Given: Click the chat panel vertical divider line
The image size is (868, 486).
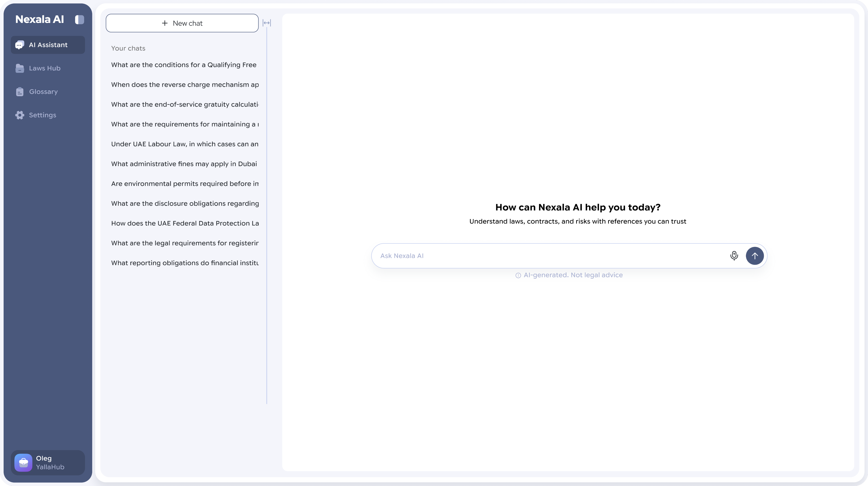Looking at the screenshot, I should pyautogui.click(x=267, y=216).
